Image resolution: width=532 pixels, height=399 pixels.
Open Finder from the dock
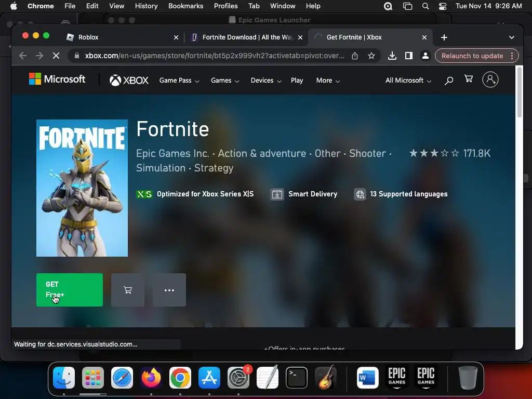(x=64, y=378)
